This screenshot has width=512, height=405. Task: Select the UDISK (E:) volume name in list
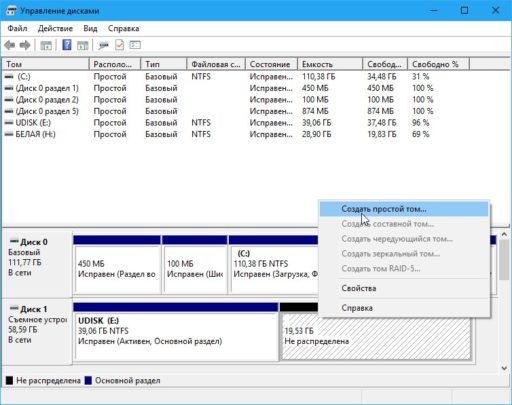pyautogui.click(x=33, y=123)
